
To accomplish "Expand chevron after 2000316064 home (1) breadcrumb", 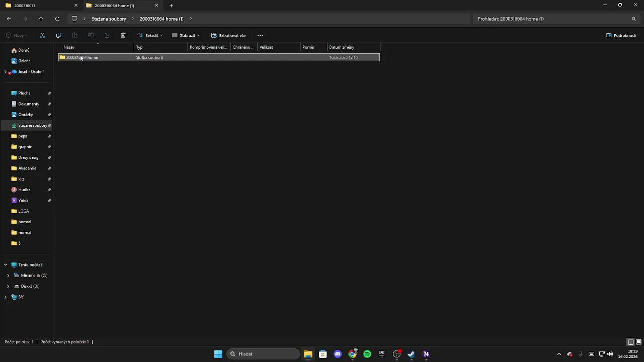I will coord(191,19).
